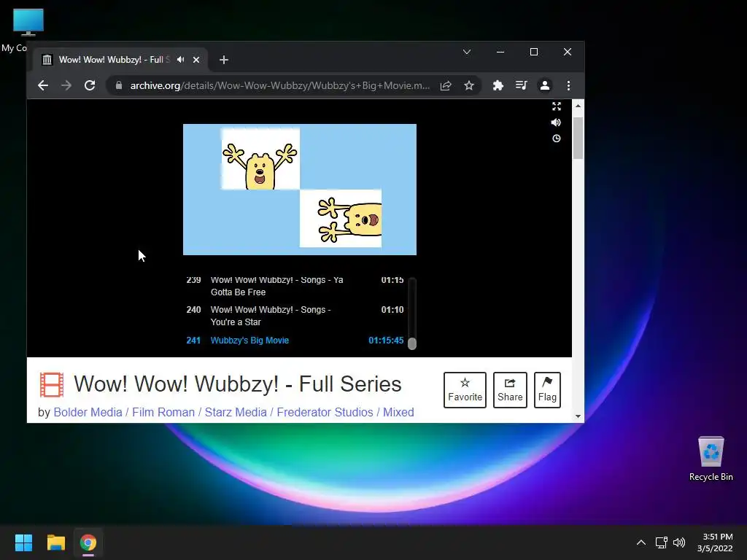Share this page icon in address bar

click(x=446, y=86)
